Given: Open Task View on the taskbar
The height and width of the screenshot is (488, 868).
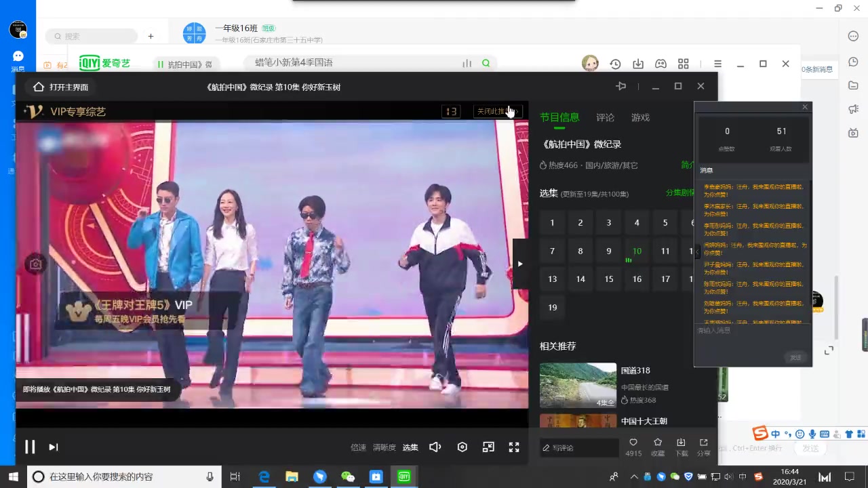Looking at the screenshot, I should pos(235,476).
